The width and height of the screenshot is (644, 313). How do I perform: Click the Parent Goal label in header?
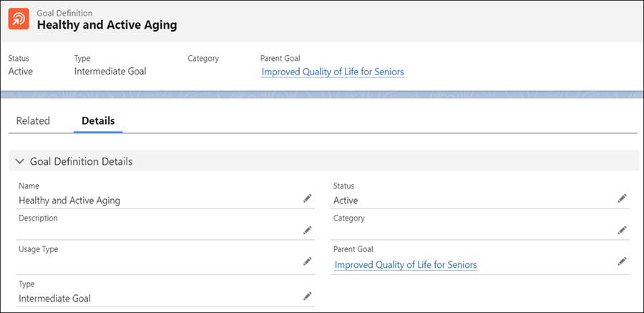[x=280, y=59]
